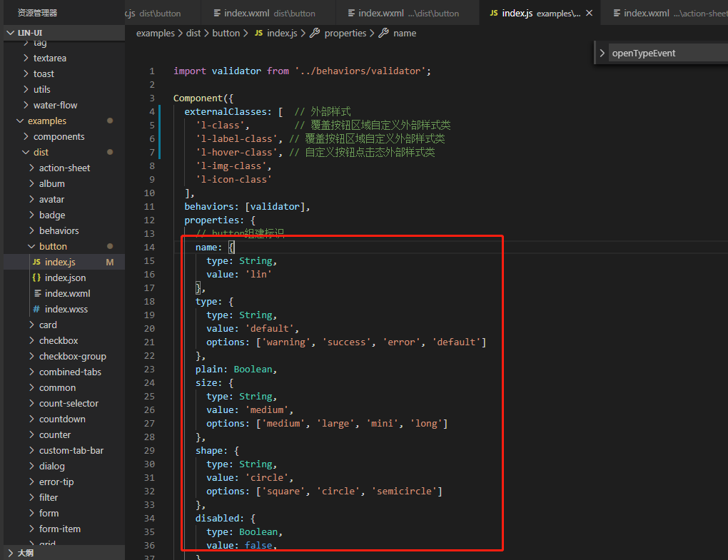Toggle replace with the arrow beside openTypeEvent

point(602,53)
